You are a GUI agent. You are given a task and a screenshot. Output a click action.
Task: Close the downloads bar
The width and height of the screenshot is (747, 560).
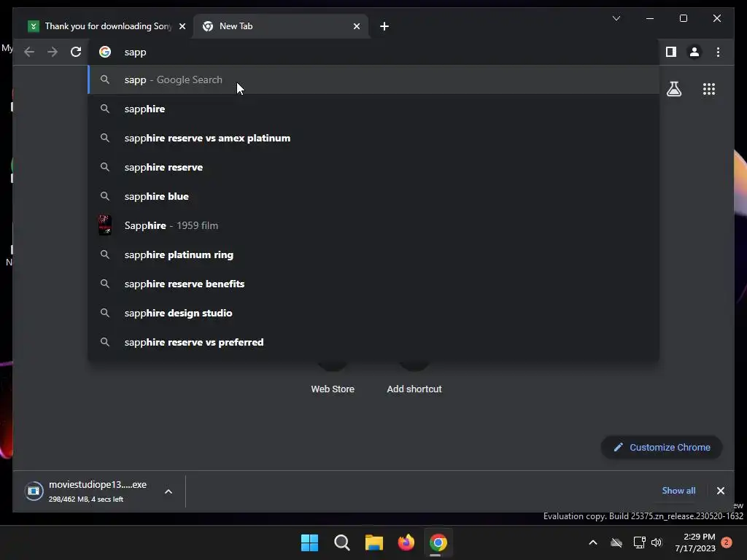720,491
